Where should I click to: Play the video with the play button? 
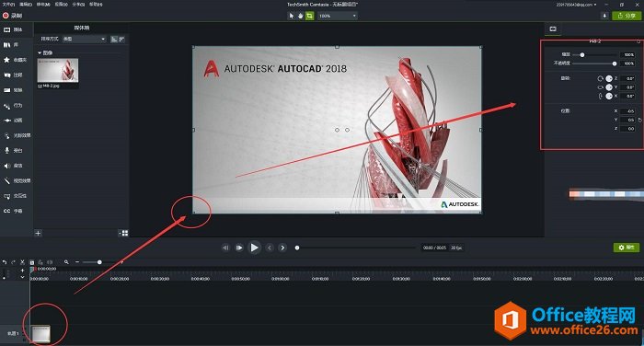point(255,248)
